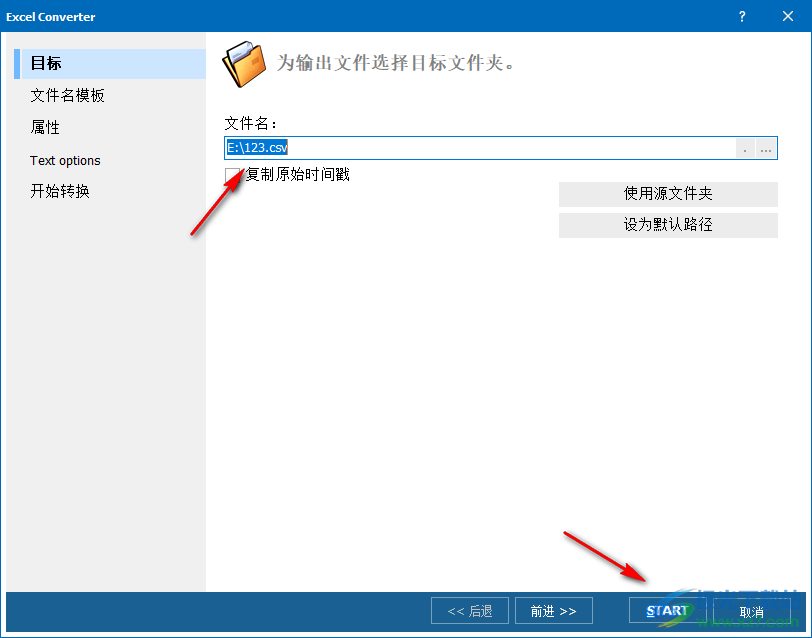Open folder browser with the ellipsis button
The height and width of the screenshot is (638, 812).
click(766, 149)
